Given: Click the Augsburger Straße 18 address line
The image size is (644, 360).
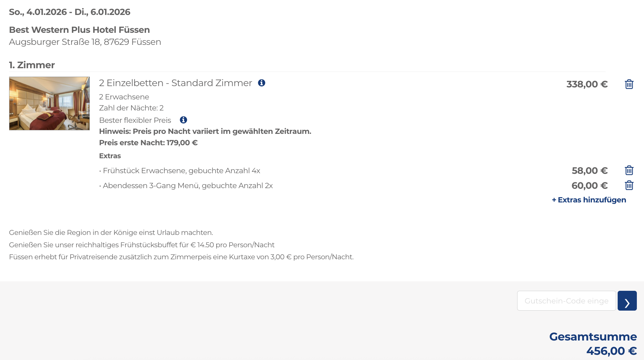Looking at the screenshot, I should tap(85, 42).
